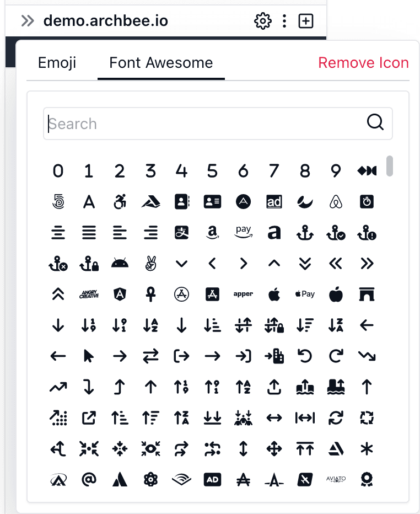Pick the Amazon 'a' smile logo icon
Viewport: 420px width, 514px height.
[213, 232]
